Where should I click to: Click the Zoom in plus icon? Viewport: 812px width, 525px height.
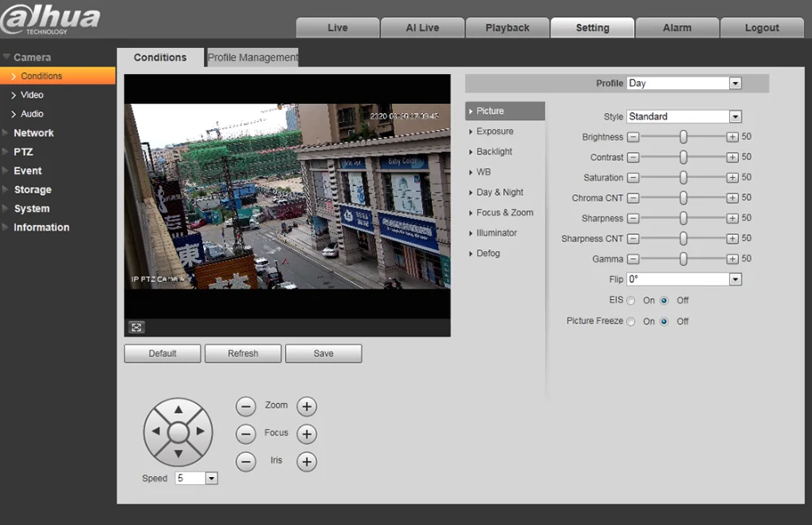coord(306,406)
